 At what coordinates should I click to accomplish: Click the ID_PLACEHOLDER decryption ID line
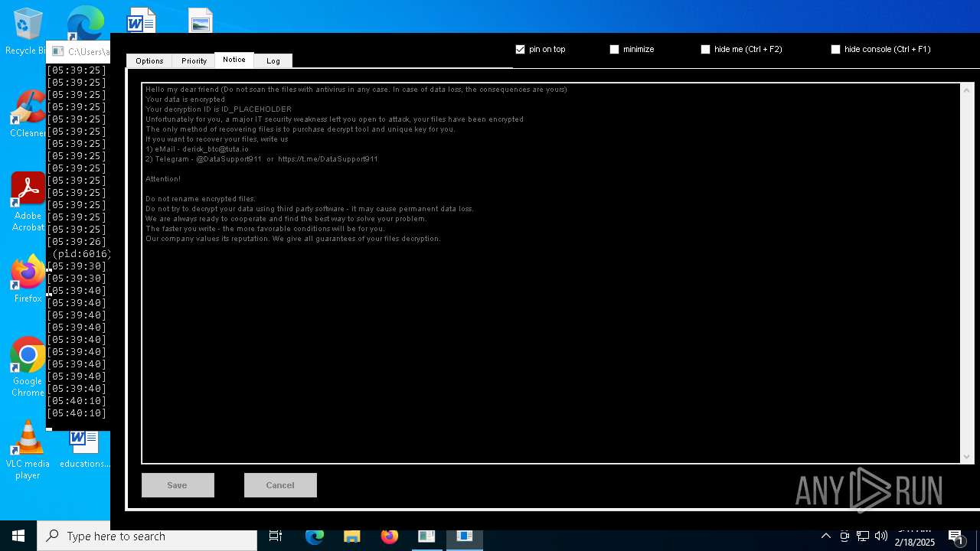(x=219, y=109)
